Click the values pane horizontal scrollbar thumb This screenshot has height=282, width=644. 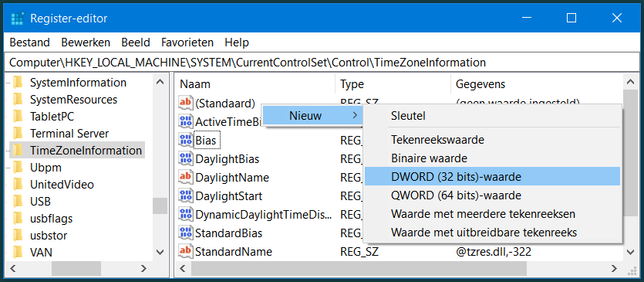(x=359, y=268)
